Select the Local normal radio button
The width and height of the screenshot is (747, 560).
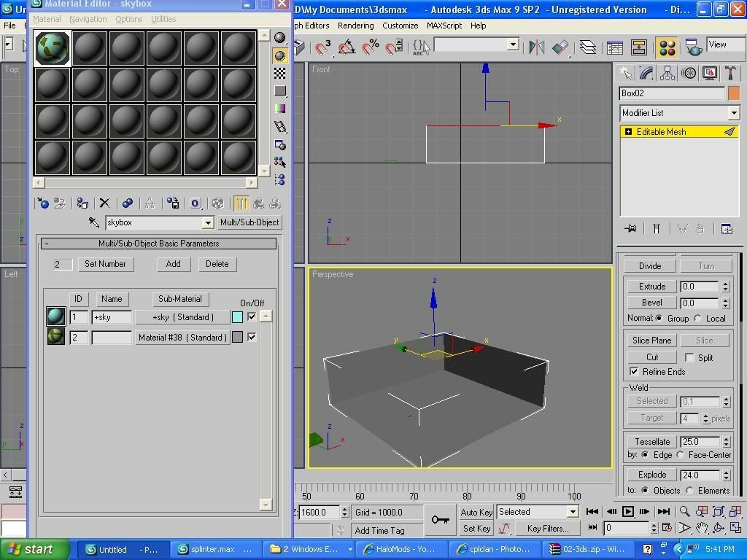[697, 318]
